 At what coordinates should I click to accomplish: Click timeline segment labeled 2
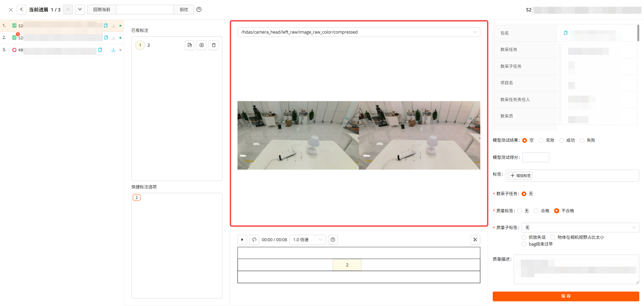coord(347,265)
